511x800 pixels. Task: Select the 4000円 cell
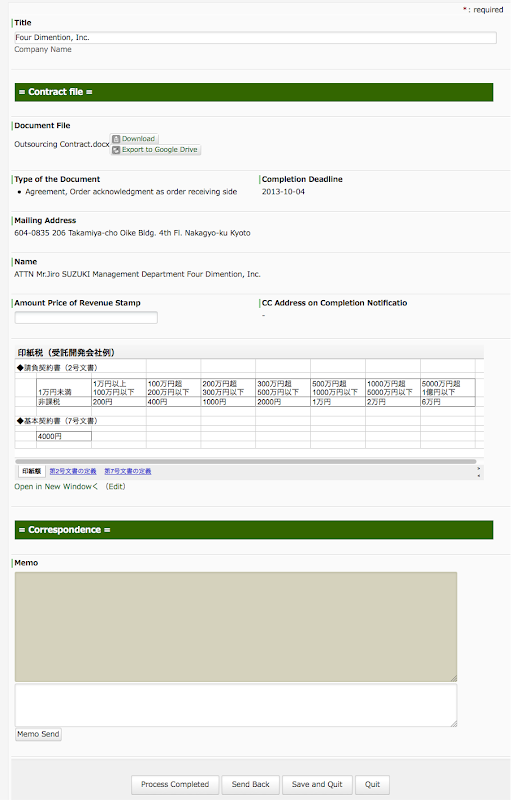pyautogui.click(x=64, y=436)
